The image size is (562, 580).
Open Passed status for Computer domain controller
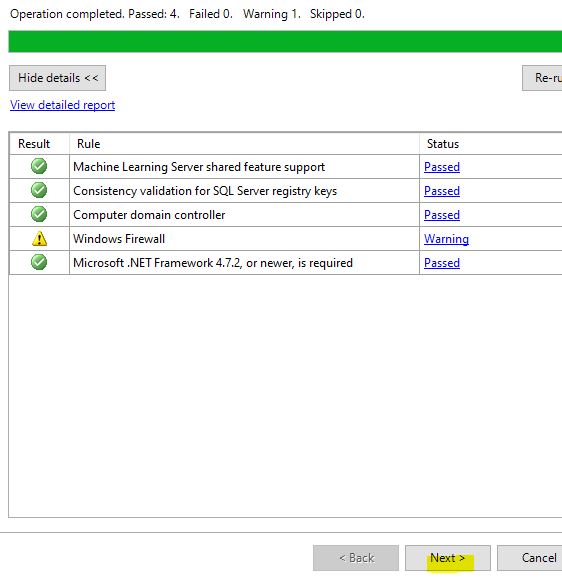pos(442,215)
